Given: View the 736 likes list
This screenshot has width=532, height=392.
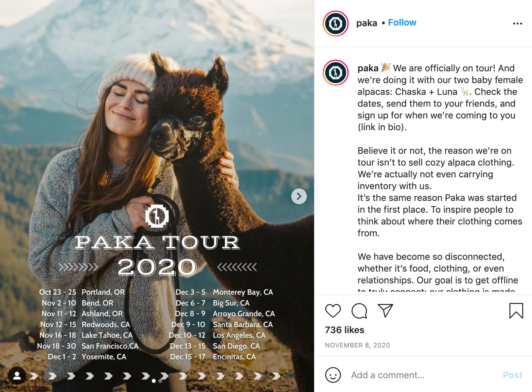Looking at the screenshot, I should 345,330.
